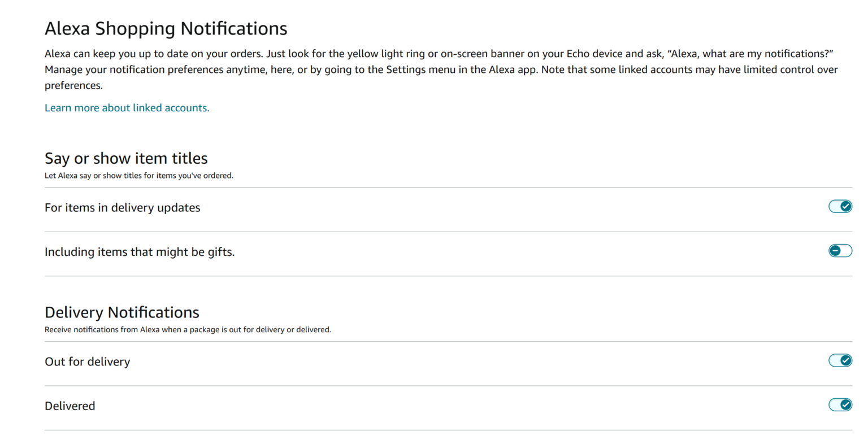This screenshot has width=868, height=444.
Task: Click the checkmark knob beside "Delivered"
Action: point(845,404)
